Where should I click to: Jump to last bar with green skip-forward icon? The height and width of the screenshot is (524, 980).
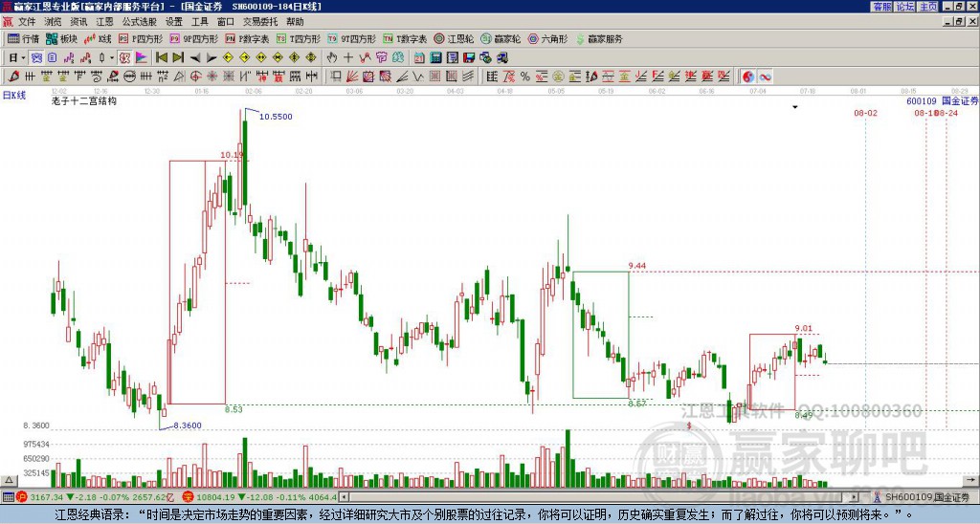[178, 58]
